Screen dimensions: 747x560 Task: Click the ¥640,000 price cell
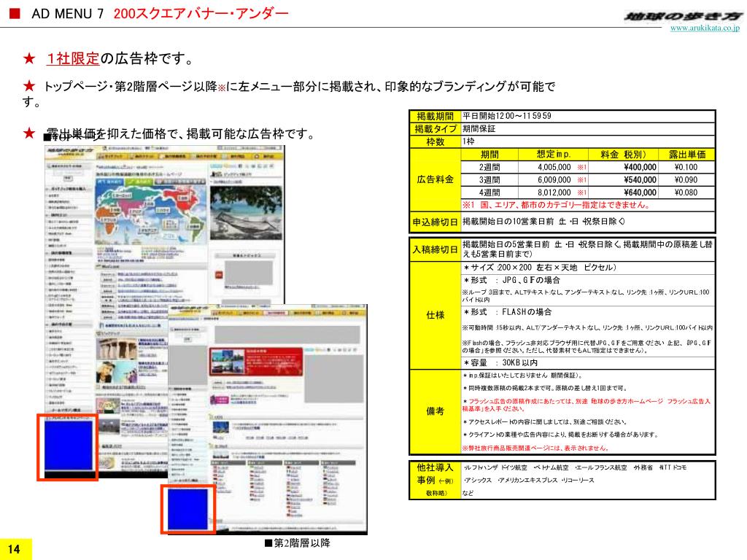point(623,192)
